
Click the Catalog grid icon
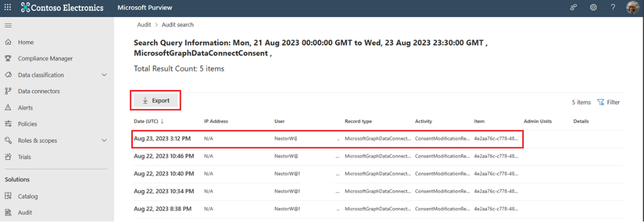[8, 196]
